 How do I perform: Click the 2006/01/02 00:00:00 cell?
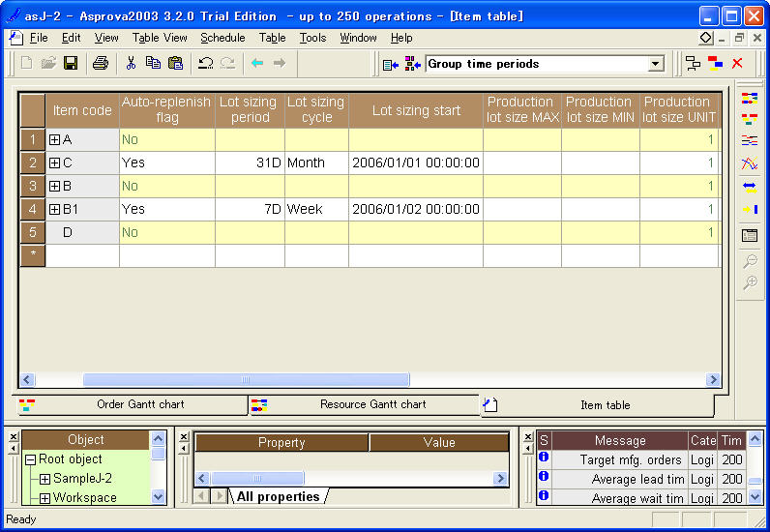click(x=416, y=210)
